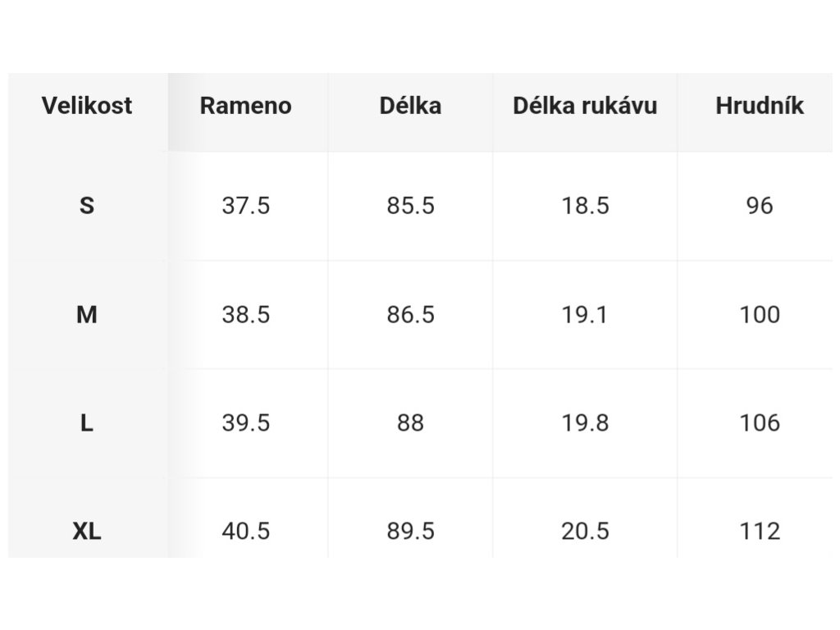The width and height of the screenshot is (840, 630).
Task: Select the Rameno column header
Action: (246, 106)
